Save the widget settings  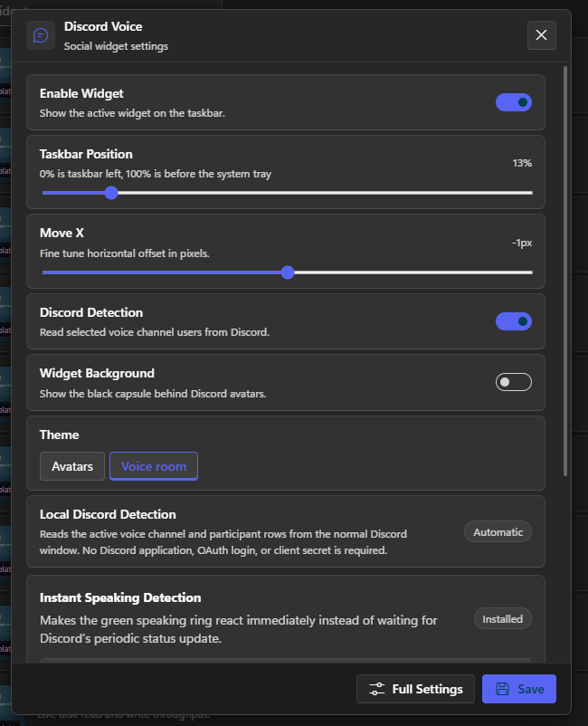coord(519,689)
